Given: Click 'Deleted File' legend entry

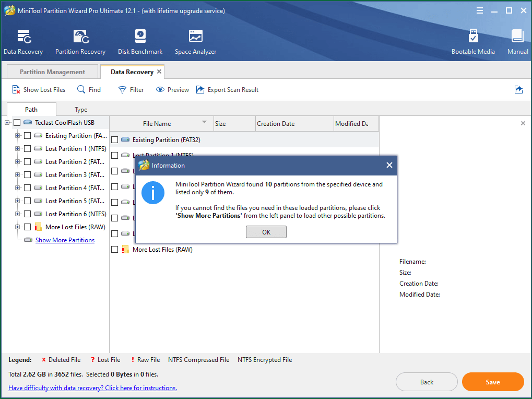Looking at the screenshot, I should [x=61, y=360].
